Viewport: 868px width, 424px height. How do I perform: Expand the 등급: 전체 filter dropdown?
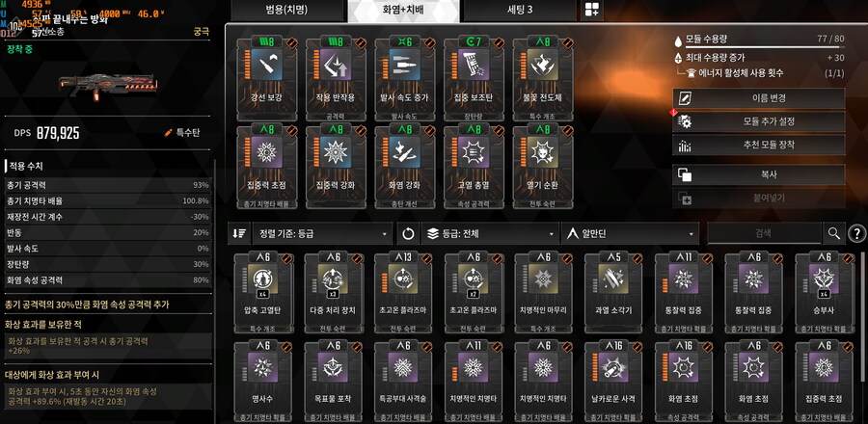pyautogui.click(x=490, y=234)
